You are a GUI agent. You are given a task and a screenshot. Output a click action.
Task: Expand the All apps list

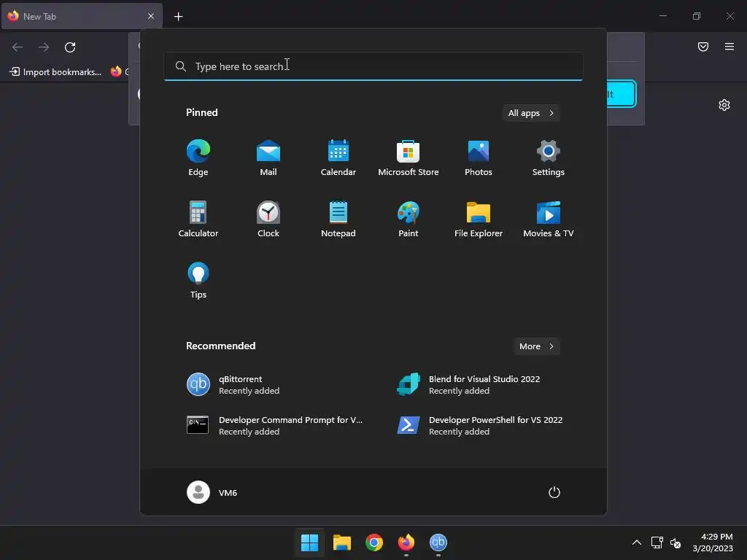(531, 113)
